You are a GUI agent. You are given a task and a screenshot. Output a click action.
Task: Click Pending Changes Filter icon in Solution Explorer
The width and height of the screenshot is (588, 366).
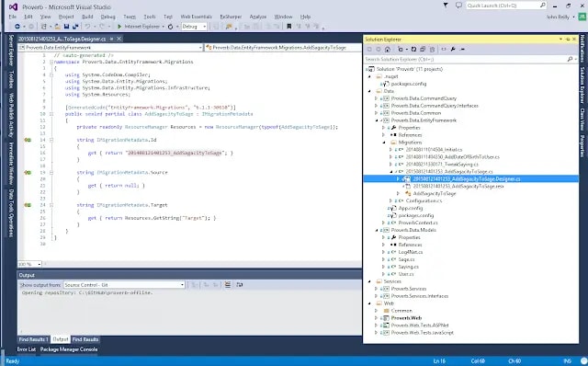401,49
